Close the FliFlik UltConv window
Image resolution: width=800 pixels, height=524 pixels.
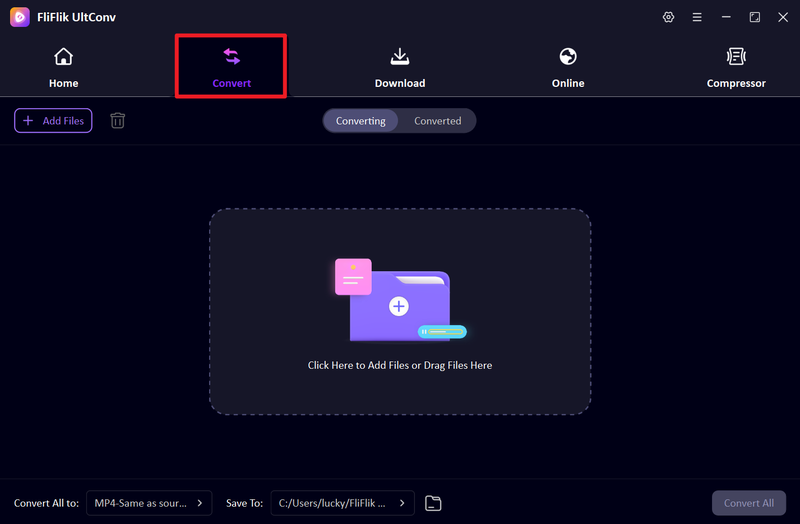pos(783,17)
